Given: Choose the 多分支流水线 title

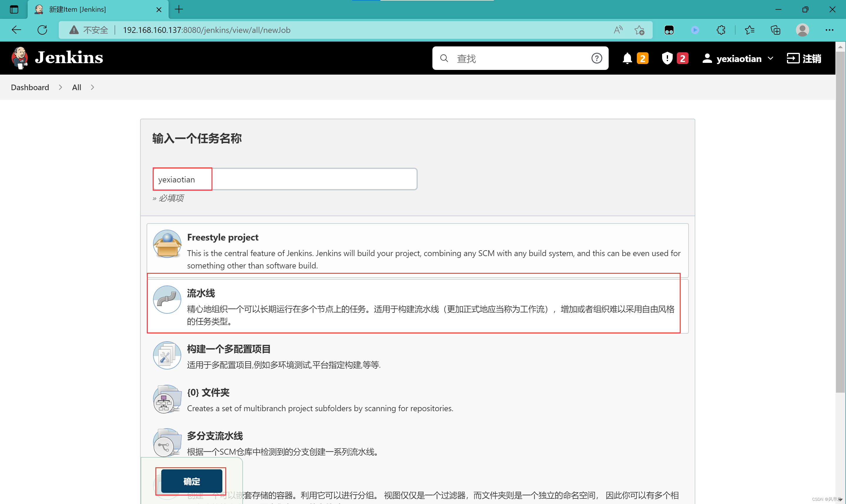Looking at the screenshot, I should tap(215, 436).
